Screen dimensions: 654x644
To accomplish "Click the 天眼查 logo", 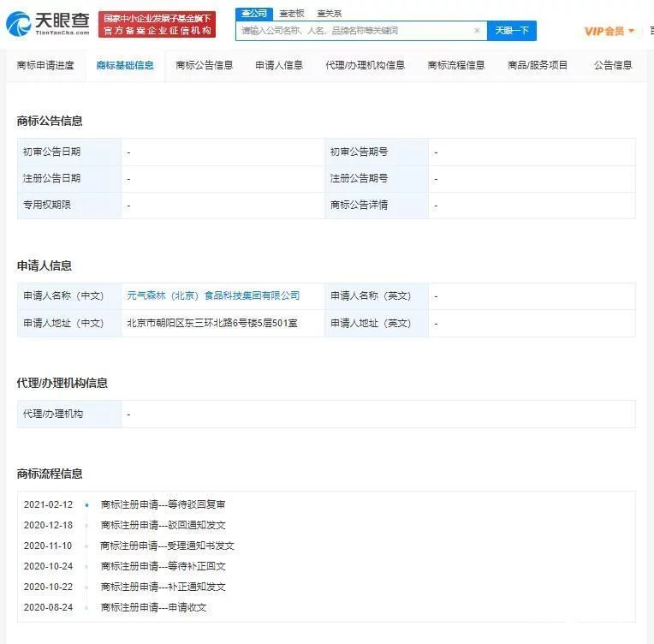I will (x=47, y=24).
